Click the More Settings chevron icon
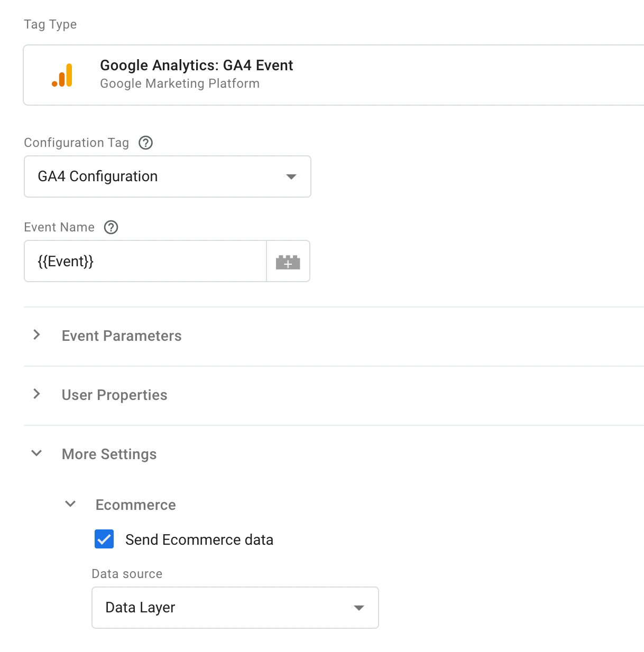 [x=36, y=453]
